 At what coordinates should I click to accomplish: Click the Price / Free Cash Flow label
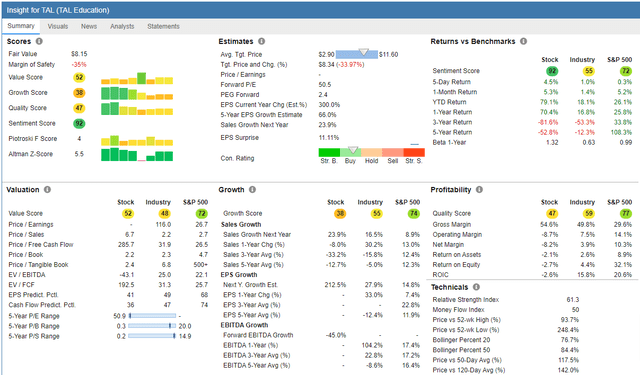[x=41, y=245]
